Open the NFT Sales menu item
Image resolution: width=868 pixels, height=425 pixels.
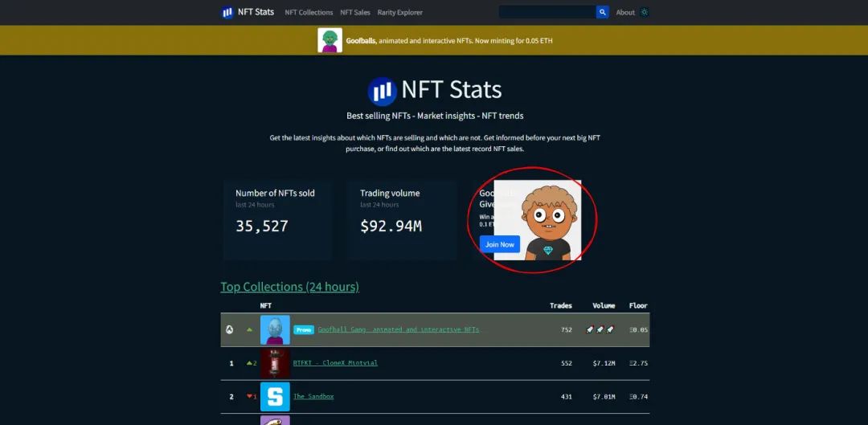(x=355, y=12)
